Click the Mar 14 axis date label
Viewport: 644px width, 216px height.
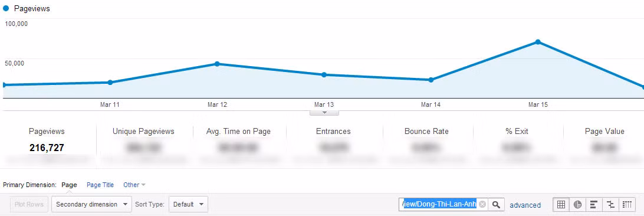point(431,104)
